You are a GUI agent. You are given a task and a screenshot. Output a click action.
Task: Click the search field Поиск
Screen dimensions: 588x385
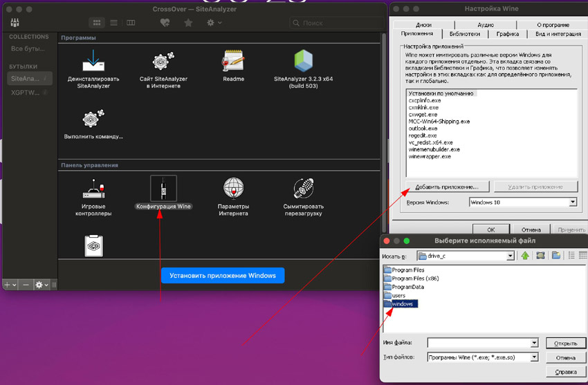coord(336,23)
